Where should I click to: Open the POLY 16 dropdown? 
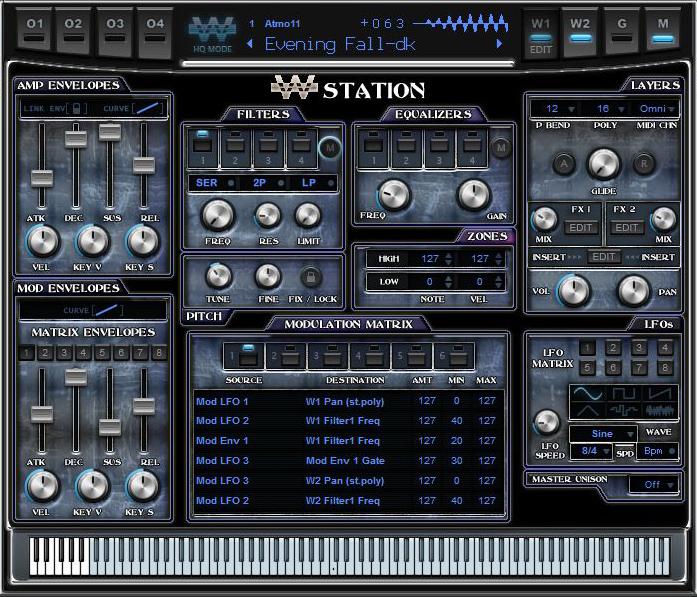(609, 108)
